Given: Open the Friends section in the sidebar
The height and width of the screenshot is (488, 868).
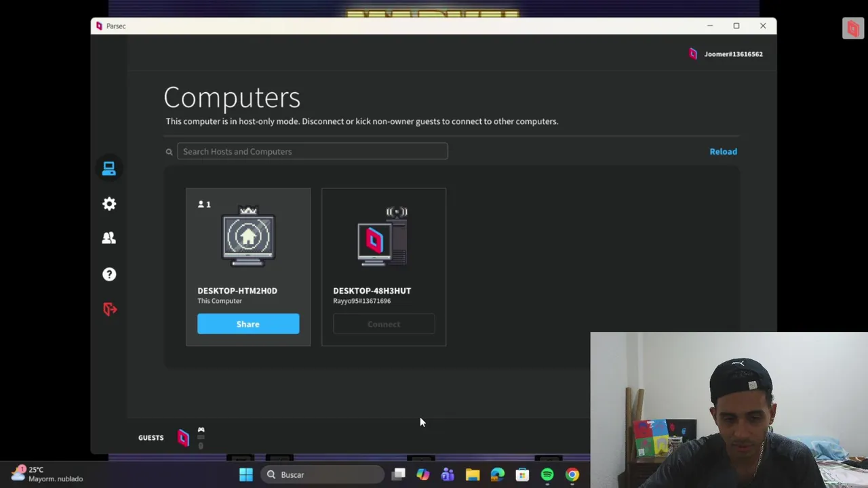Looking at the screenshot, I should coord(109,238).
